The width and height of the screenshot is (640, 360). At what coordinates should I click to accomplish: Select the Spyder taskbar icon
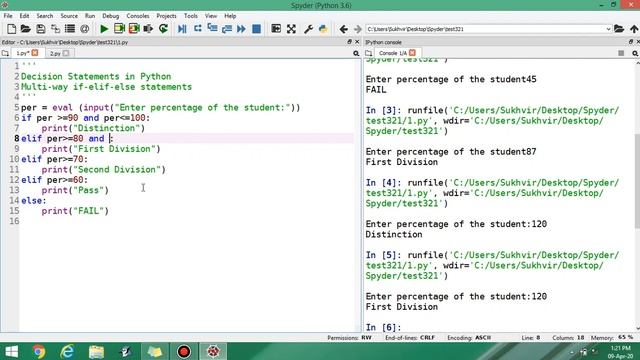coord(213,351)
